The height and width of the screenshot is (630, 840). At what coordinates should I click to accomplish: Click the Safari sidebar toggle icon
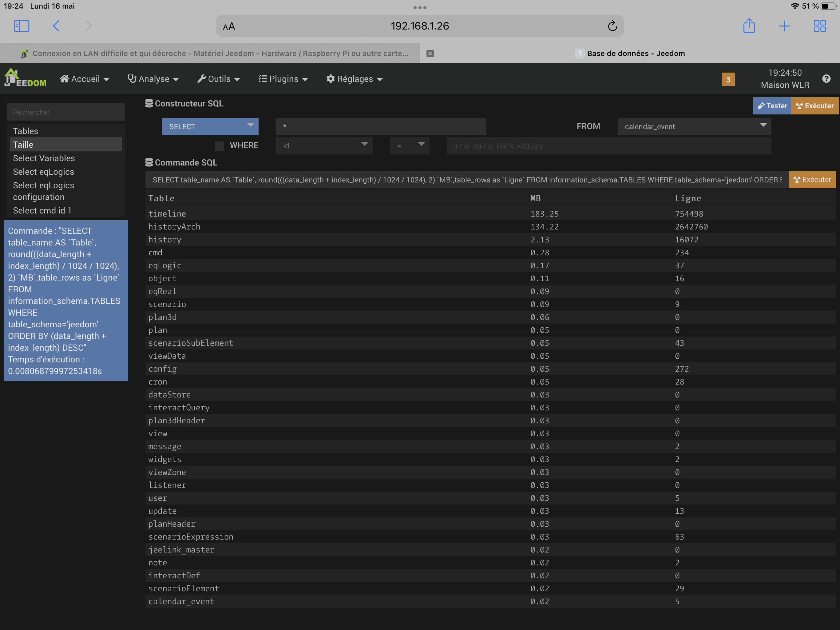tap(21, 26)
